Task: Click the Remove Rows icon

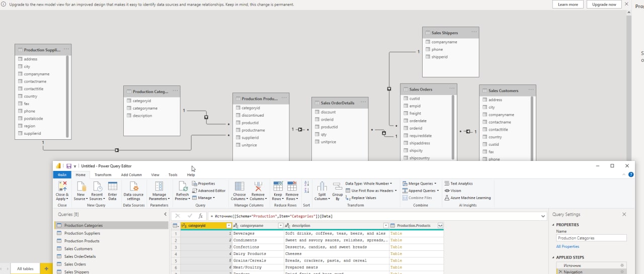Action: [x=292, y=186]
